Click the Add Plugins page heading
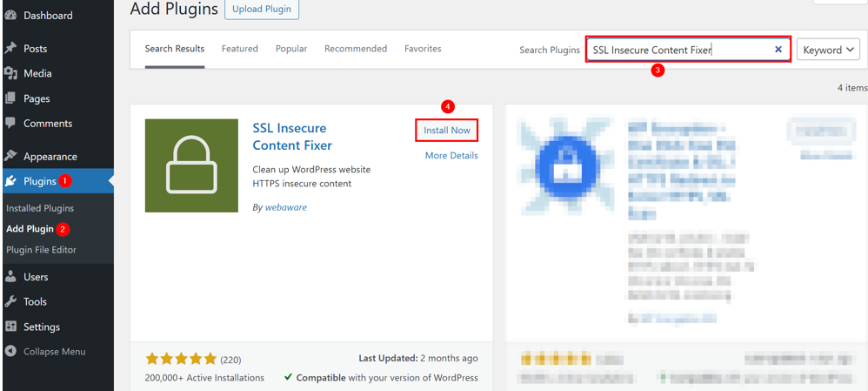 pyautogui.click(x=174, y=9)
